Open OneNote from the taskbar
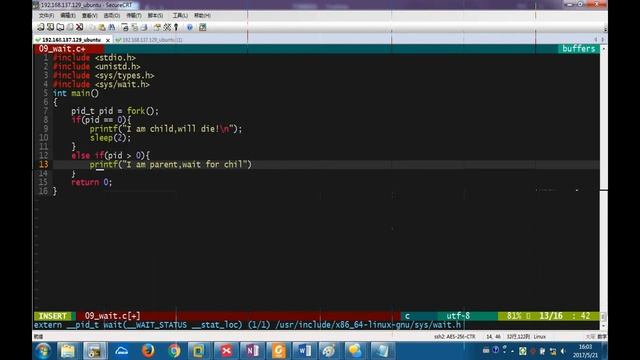Image resolution: width=640 pixels, height=360 pixels. tap(252, 351)
